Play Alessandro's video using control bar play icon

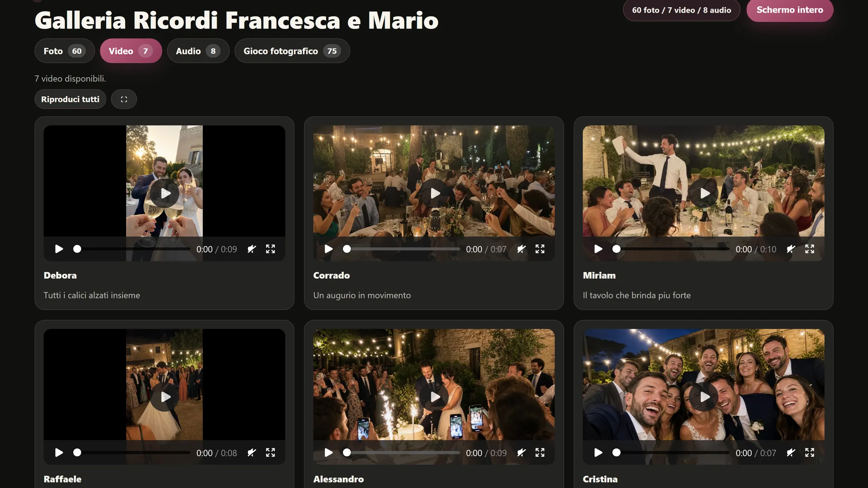pos(329,452)
